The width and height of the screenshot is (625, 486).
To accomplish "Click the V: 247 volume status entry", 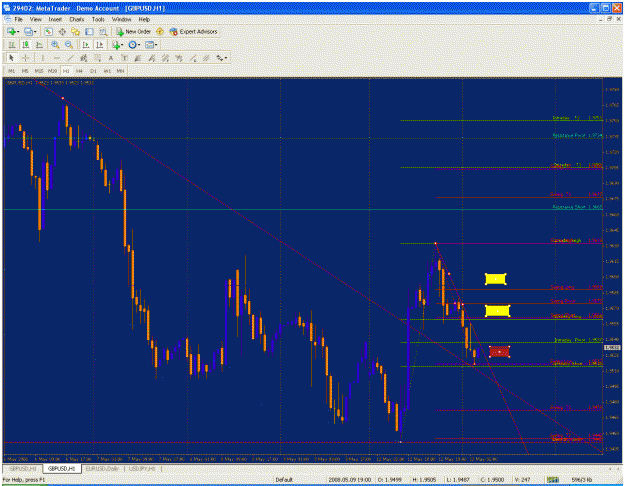I will tap(522, 480).
